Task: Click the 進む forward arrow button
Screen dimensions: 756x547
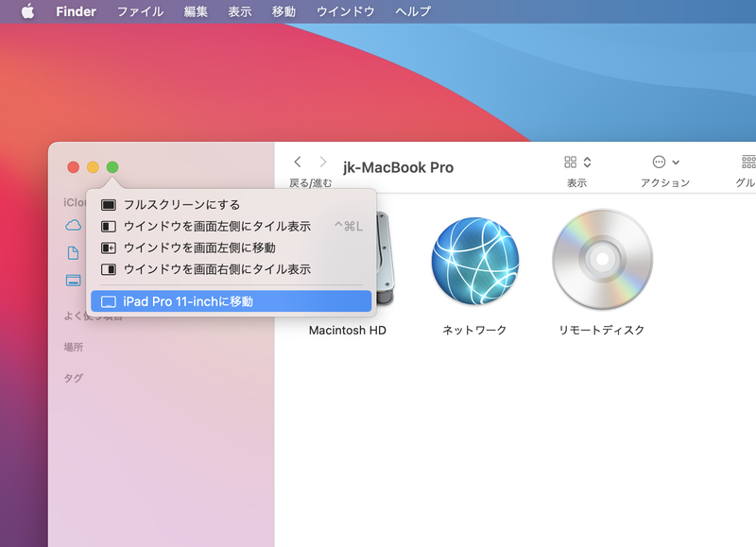Action: tap(321, 162)
